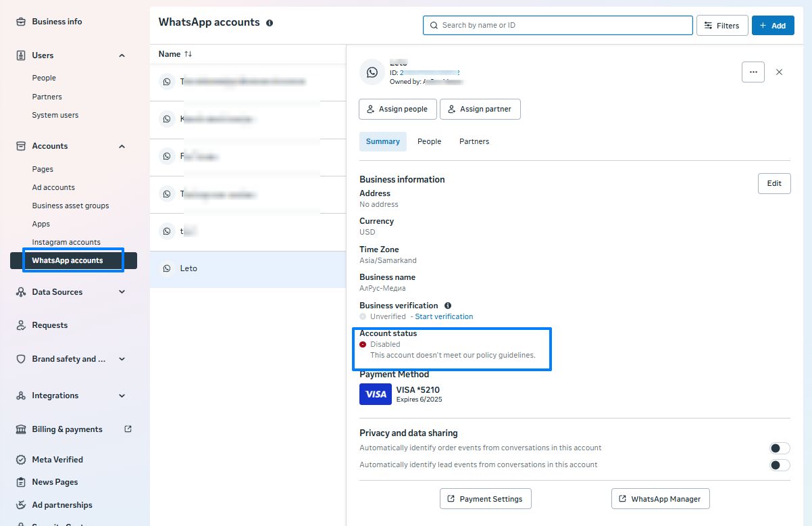This screenshot has height=526, width=812.
Task: Open the Partners tab in details panel
Action: 474,141
